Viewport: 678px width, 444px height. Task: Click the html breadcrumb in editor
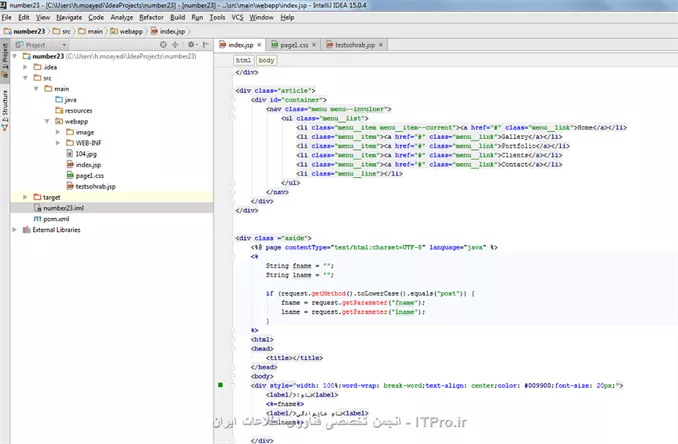pyautogui.click(x=243, y=60)
